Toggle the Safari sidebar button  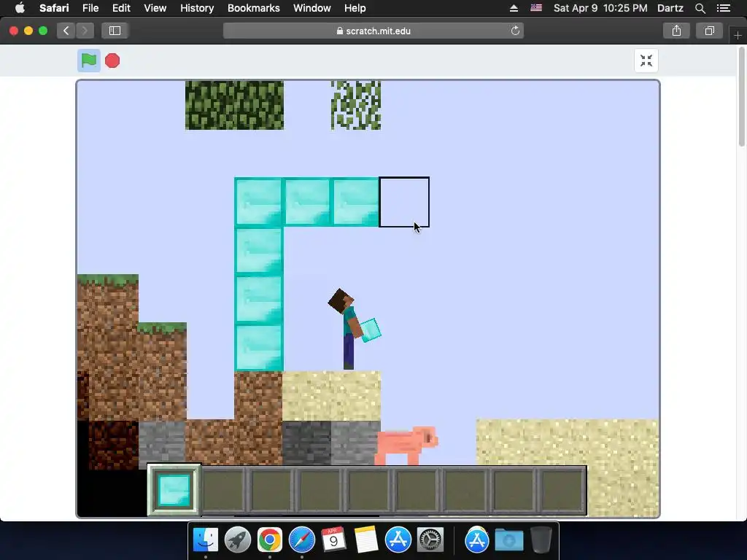[115, 31]
